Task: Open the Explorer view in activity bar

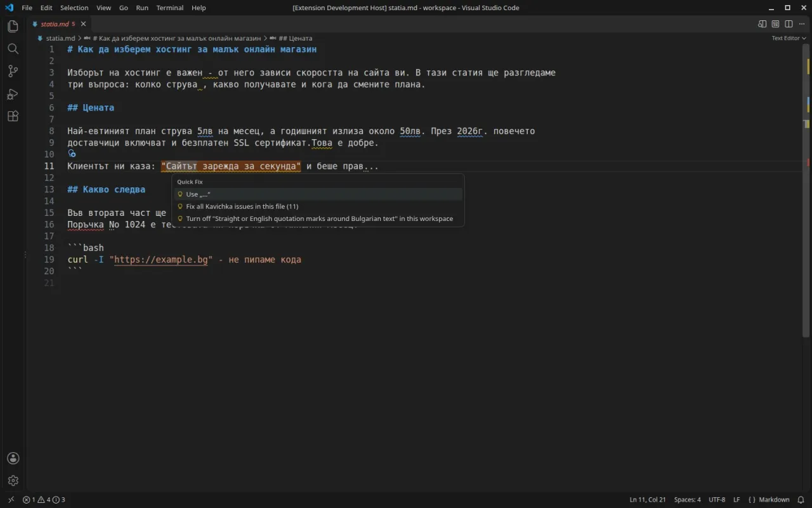Action: click(13, 27)
